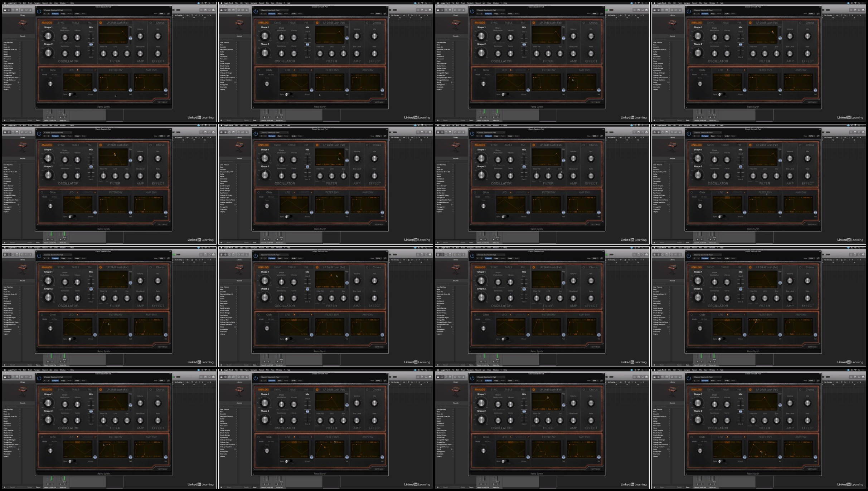Click the Glide Time knob in bottom-left frame
Screen dimensions: 868x491
pos(50,451)
